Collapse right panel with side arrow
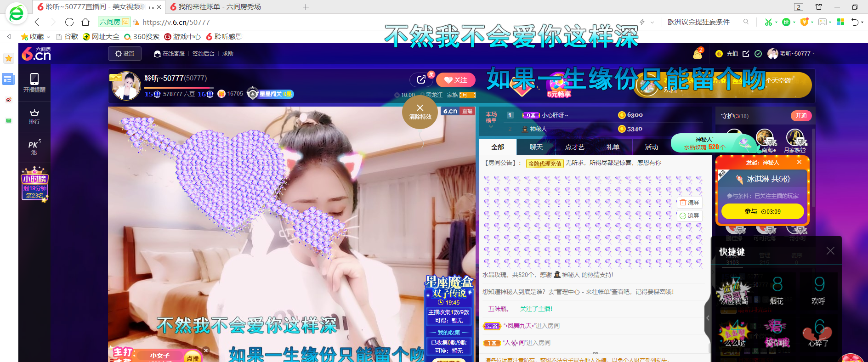The image size is (868, 362). point(708,318)
